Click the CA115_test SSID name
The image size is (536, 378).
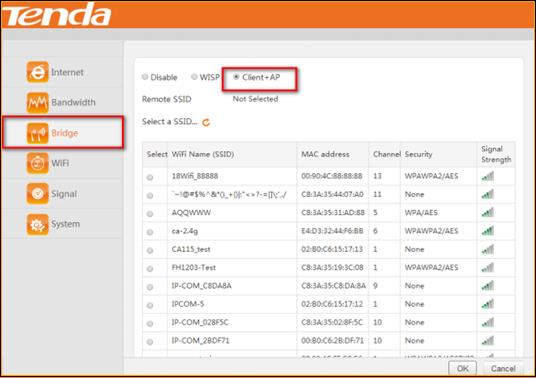191,249
